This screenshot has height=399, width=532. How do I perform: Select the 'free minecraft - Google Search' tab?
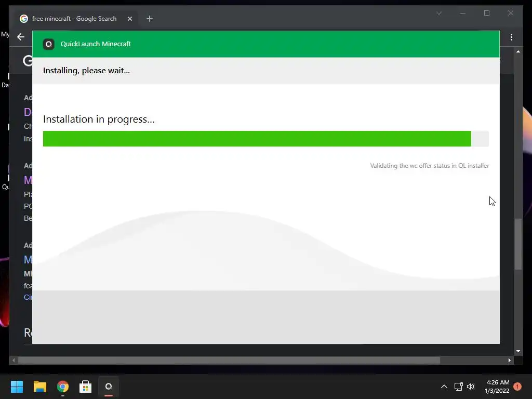[x=74, y=19]
